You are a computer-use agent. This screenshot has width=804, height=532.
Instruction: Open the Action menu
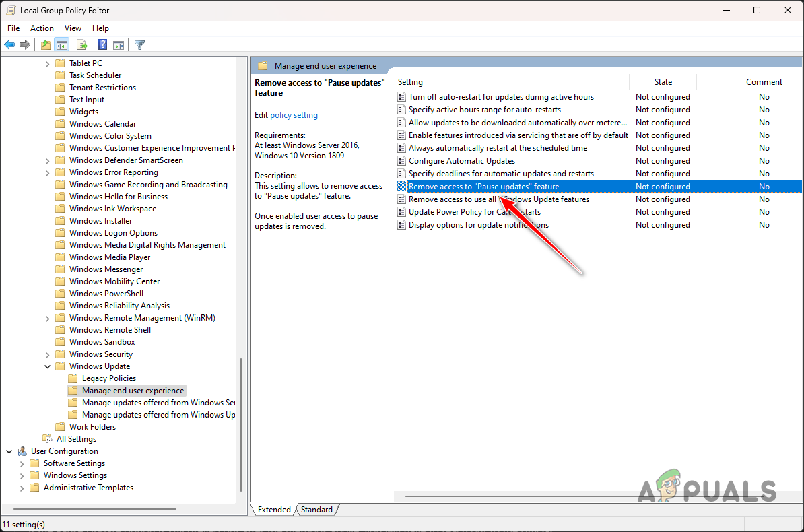(x=42, y=28)
